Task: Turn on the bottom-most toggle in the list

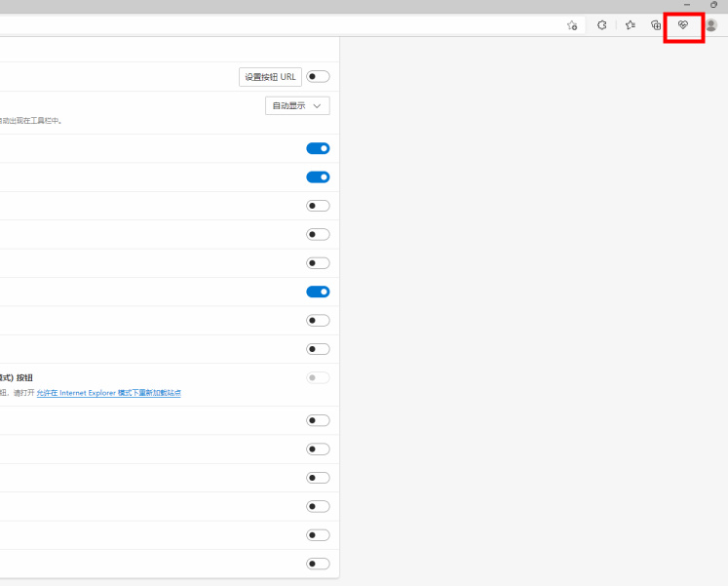Action: click(318, 564)
